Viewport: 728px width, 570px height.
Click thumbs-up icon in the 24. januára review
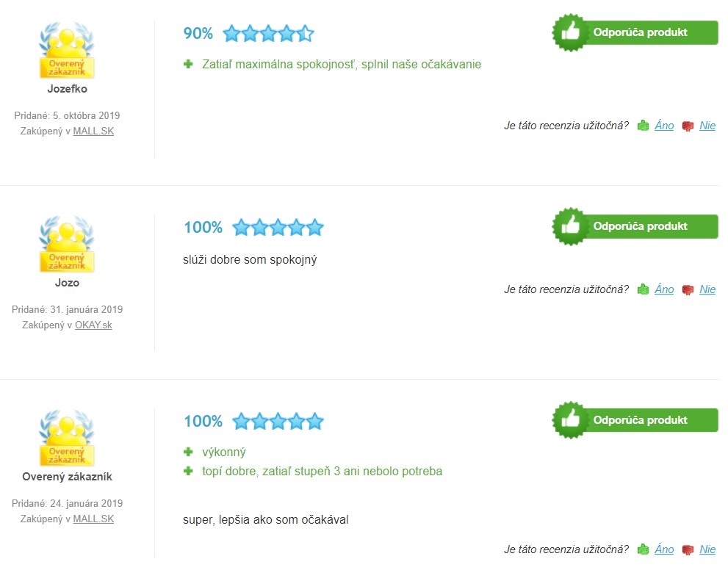click(x=643, y=549)
